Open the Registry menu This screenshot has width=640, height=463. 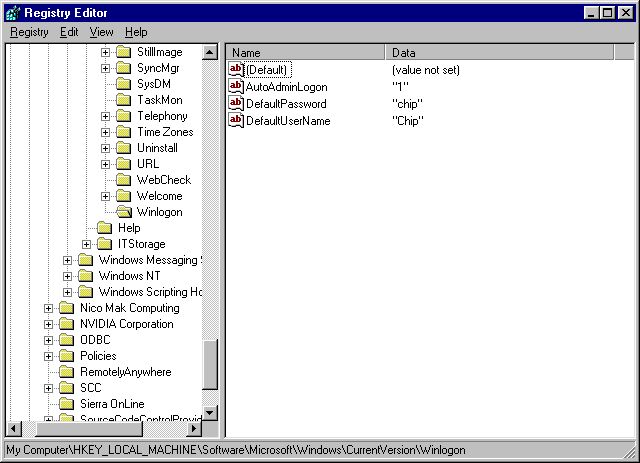29,32
